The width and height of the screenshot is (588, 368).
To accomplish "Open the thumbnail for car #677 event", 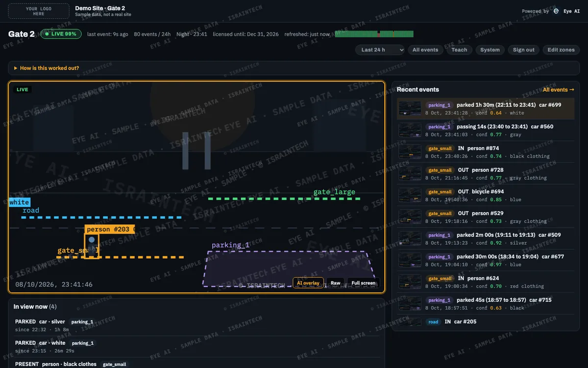I will (x=410, y=260).
